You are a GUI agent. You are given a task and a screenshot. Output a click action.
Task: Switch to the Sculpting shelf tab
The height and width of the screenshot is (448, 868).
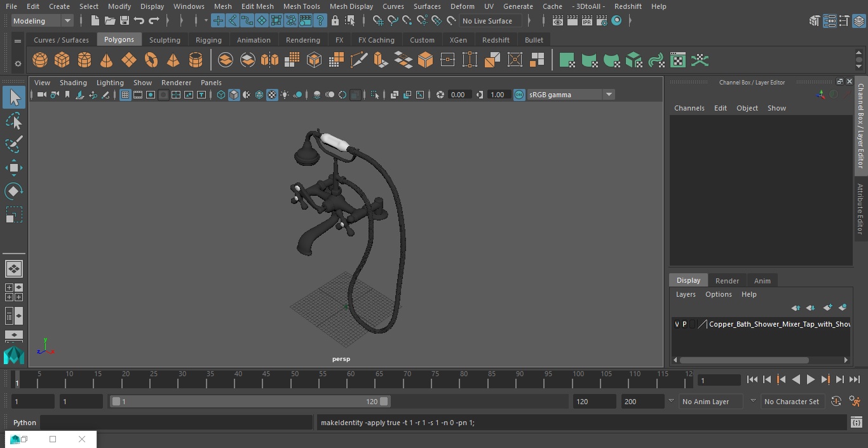point(165,40)
